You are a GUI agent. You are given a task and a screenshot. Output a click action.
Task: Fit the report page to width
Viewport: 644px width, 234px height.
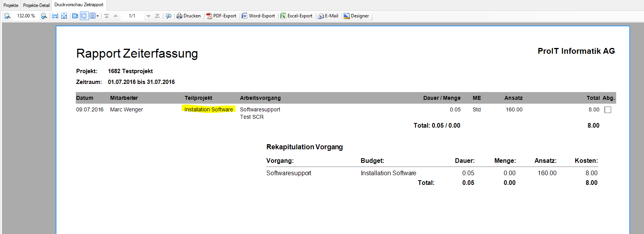pos(55,16)
